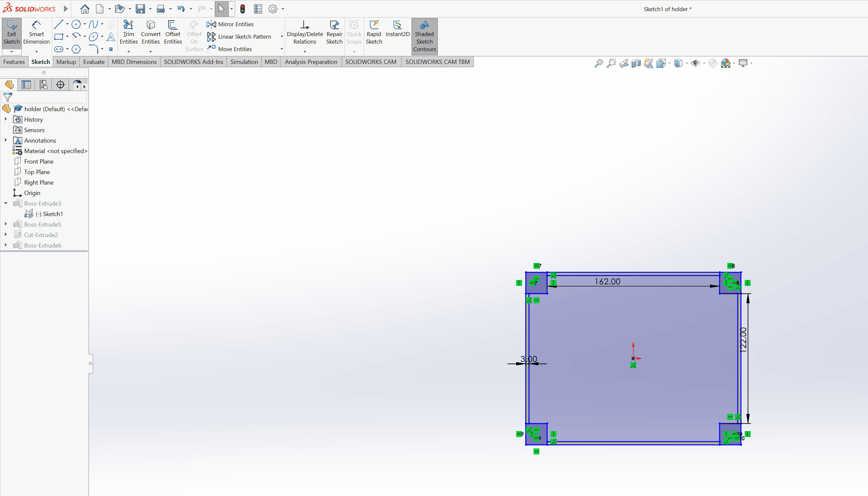Select Top Plane in tree
868x496 pixels.
[37, 172]
